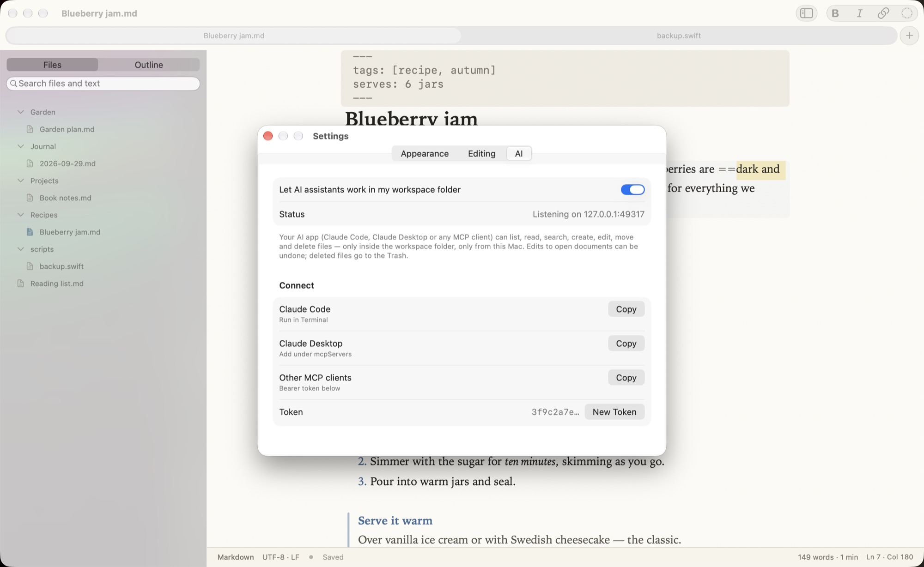The height and width of the screenshot is (567, 924).
Task: Collapse the Projects folder
Action: click(x=21, y=181)
